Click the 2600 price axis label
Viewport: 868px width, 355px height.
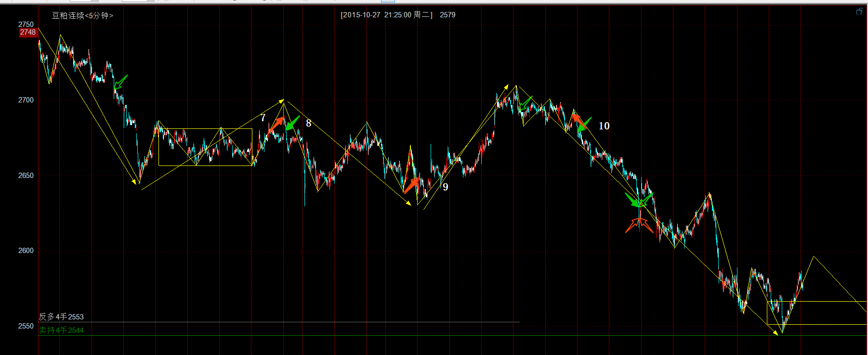(26, 251)
